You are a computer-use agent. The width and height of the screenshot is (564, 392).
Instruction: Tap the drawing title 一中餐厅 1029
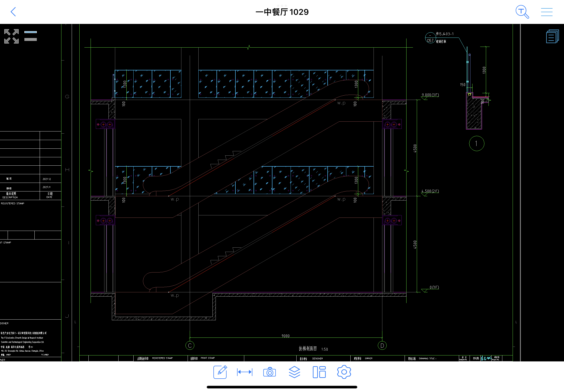[x=282, y=12]
